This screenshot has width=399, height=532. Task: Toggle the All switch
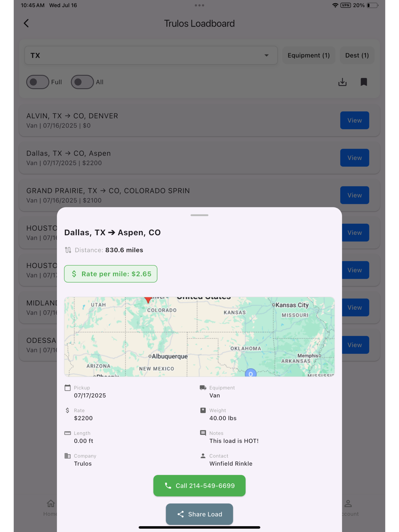(82, 82)
